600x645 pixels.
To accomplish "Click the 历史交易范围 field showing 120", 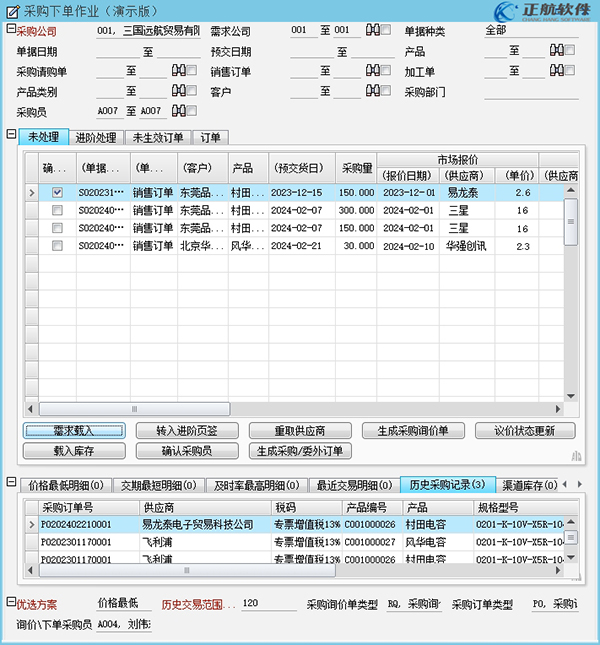I will tap(269, 603).
